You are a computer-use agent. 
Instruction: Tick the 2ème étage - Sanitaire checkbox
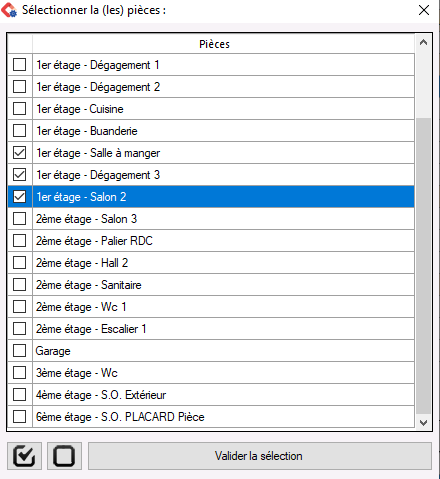[19, 285]
